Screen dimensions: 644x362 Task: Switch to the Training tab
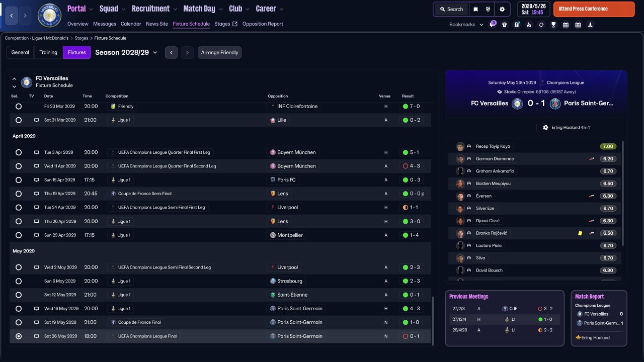[x=48, y=52]
